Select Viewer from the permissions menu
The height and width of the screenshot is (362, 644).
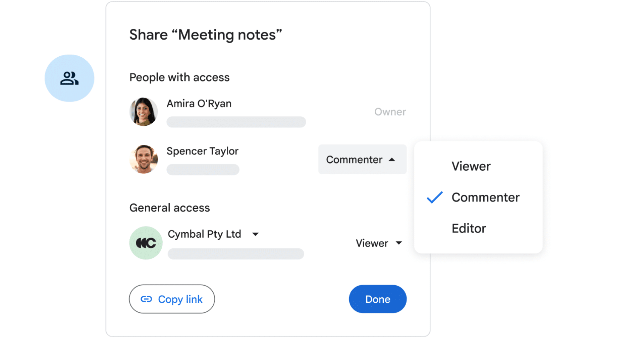point(471,166)
